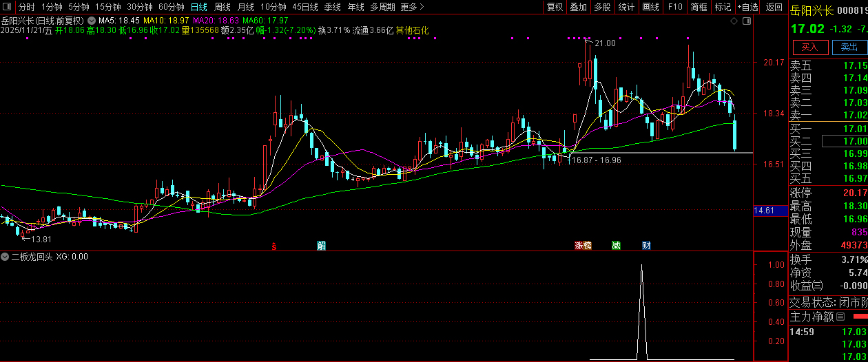Toggle the left sidebar panel icon
The height and width of the screenshot is (362, 868).
tap(8, 7)
